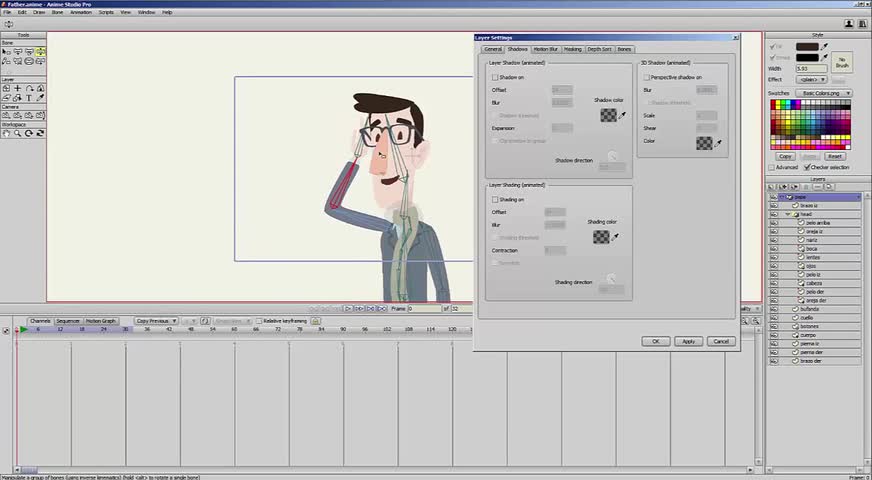Toggle the Advanced checkbox in Style panel
Viewport: 872px width, 480px height.
point(771,167)
